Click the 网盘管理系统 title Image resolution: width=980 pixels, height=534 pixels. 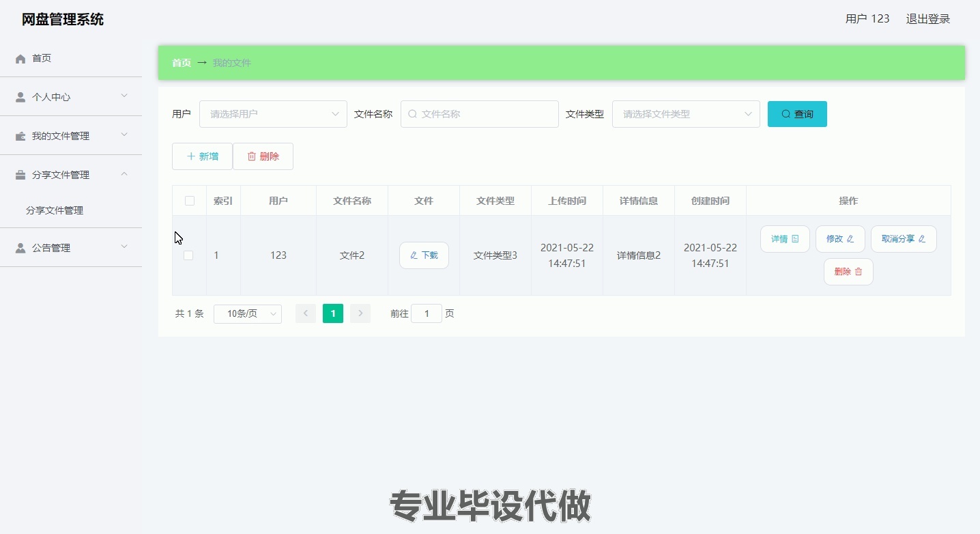[63, 19]
